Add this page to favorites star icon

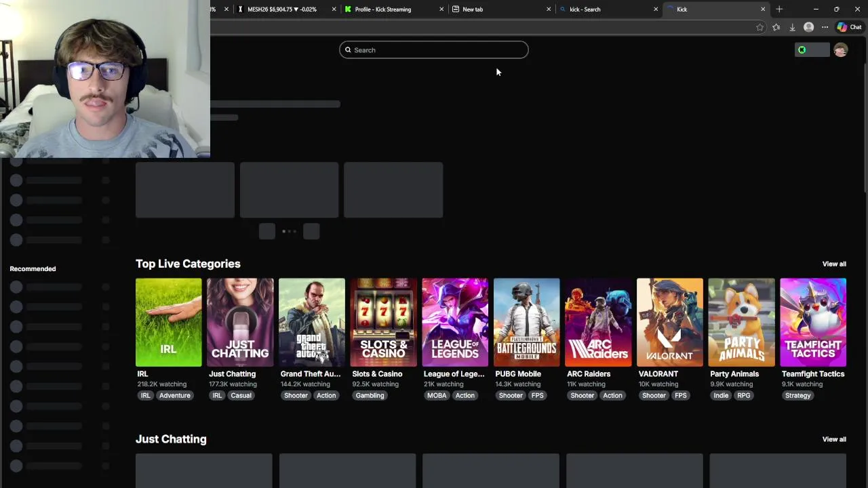[x=759, y=27]
